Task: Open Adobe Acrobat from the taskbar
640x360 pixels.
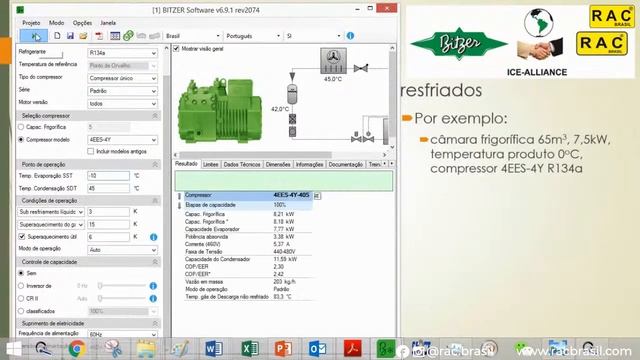Action: [x=352, y=349]
